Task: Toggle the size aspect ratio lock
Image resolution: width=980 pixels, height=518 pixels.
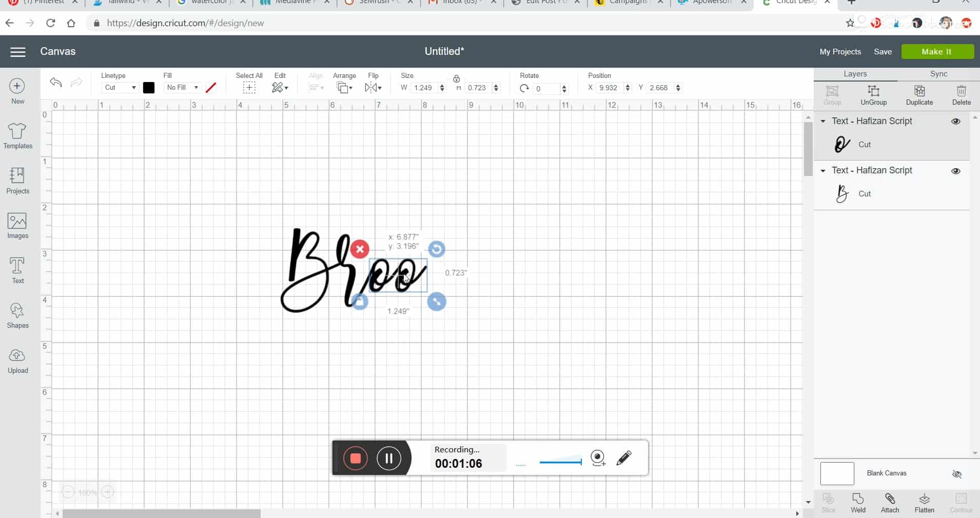Action: click(x=456, y=79)
